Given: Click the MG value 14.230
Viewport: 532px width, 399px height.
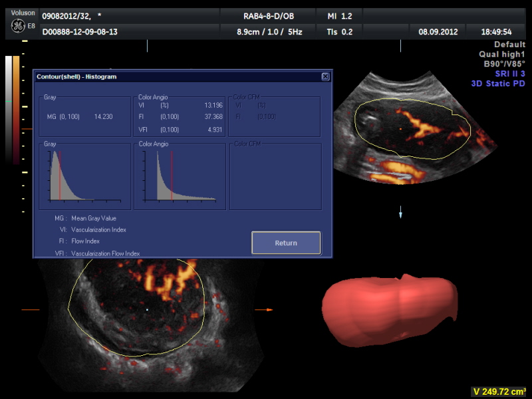Looking at the screenshot, I should (103, 117).
